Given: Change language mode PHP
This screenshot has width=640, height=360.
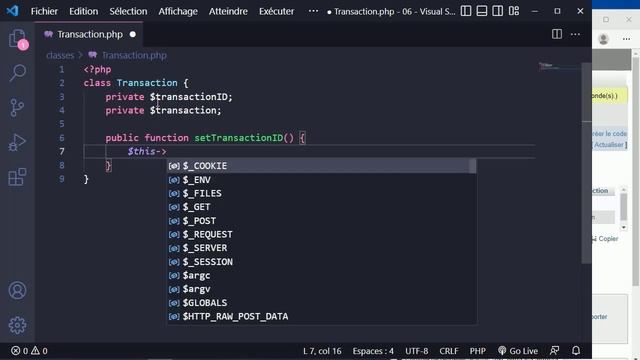Looking at the screenshot, I should point(478,351).
